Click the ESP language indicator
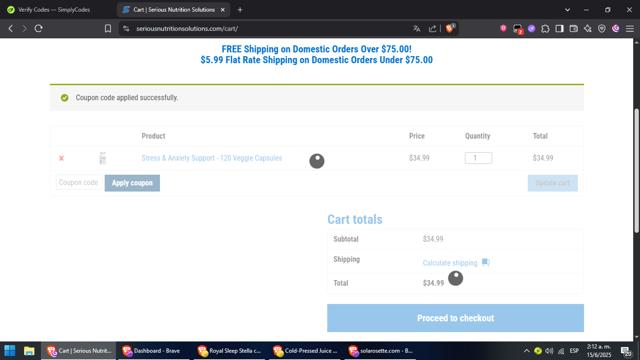The height and width of the screenshot is (360, 640). coord(574,351)
